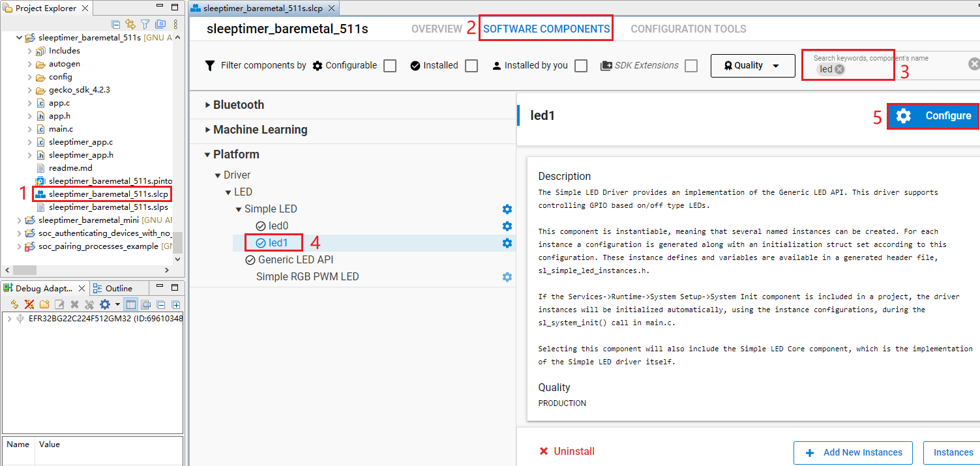Expand the Machine Learning category
The width and height of the screenshot is (980, 466).
pos(260,130)
